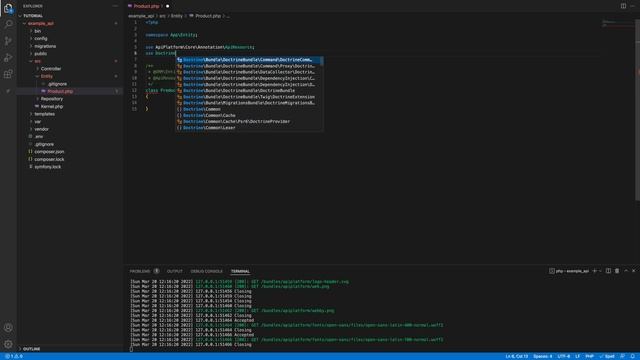Select Doctrine\Common namespace suggestion
640x360 pixels.
click(x=249, y=109)
